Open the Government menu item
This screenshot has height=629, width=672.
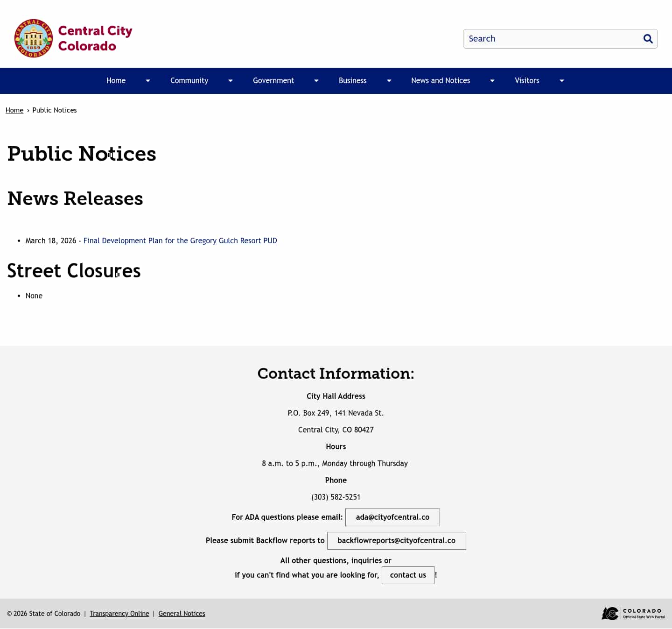(273, 80)
